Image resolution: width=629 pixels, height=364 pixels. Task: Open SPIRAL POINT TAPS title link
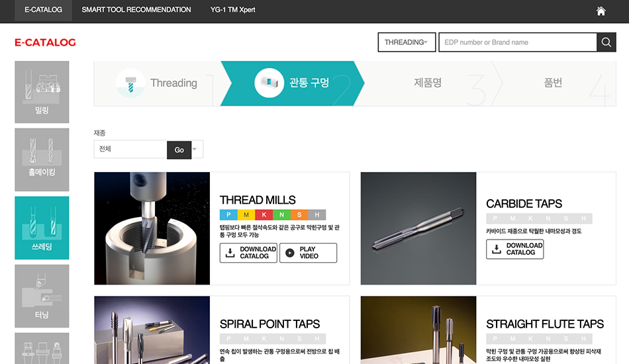pos(269,324)
